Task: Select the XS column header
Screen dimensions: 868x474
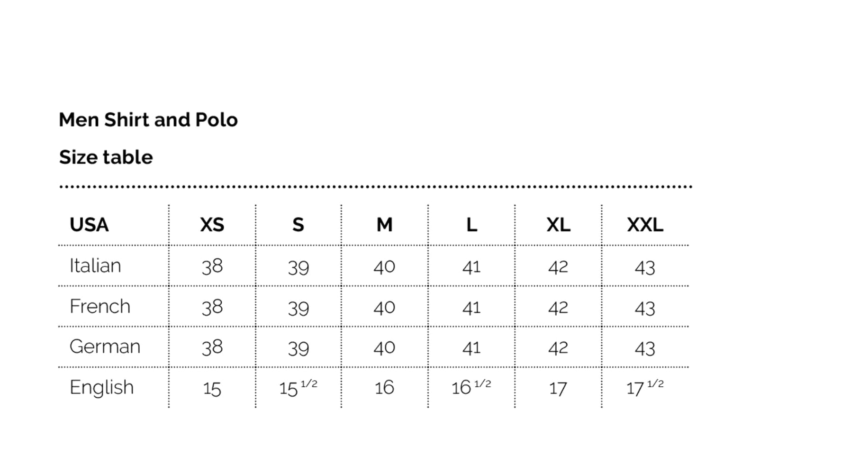Action: tap(212, 225)
